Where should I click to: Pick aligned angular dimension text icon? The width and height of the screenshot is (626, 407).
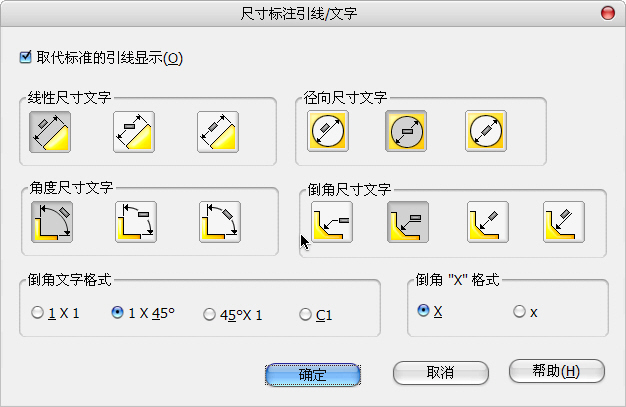pyautogui.click(x=51, y=222)
